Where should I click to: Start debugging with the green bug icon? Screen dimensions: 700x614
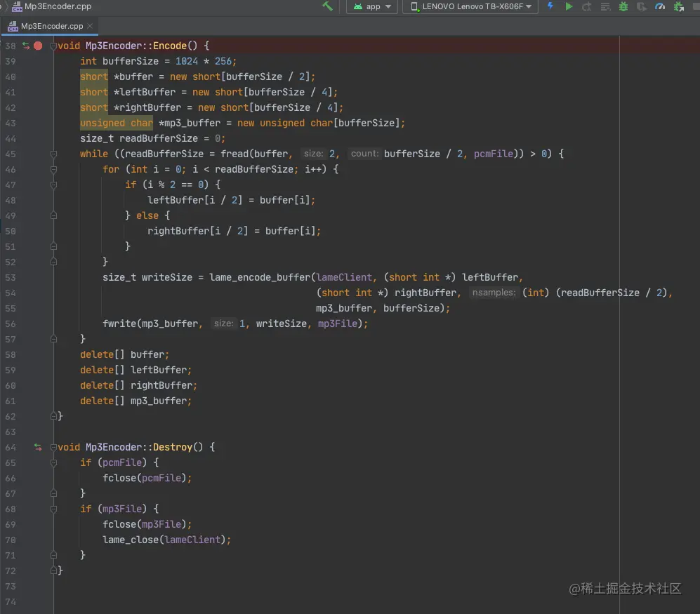(x=623, y=6)
